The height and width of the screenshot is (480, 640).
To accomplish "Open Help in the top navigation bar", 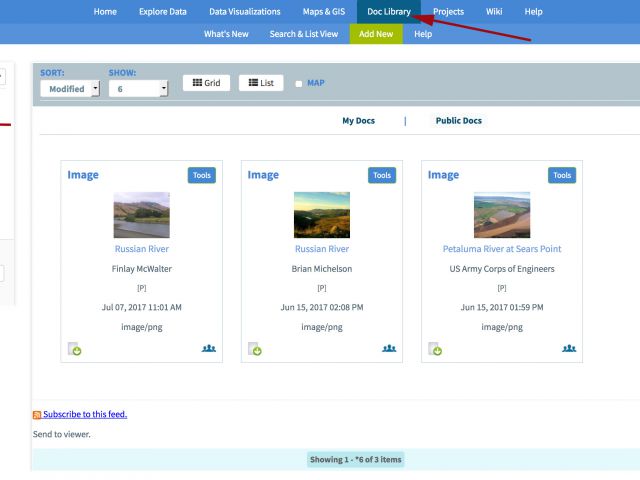I will click(x=533, y=11).
